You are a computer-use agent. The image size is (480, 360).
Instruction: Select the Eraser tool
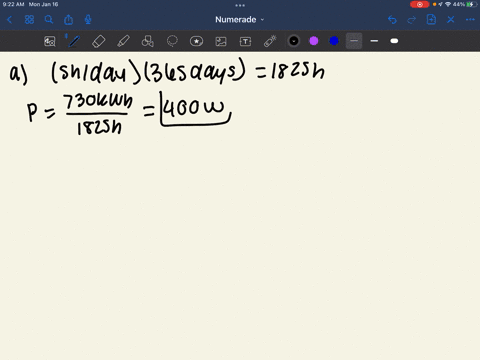[98, 41]
